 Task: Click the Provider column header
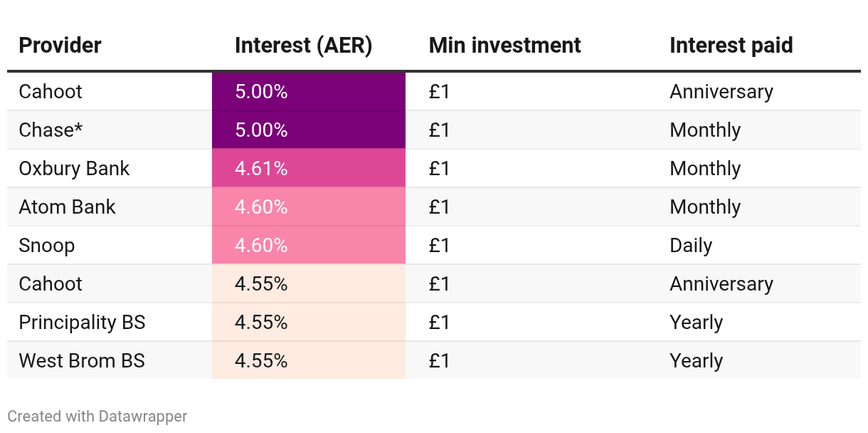pyautogui.click(x=60, y=46)
